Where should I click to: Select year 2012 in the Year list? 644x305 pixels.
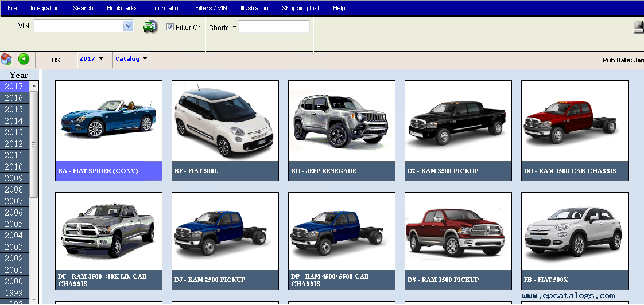pos(14,144)
